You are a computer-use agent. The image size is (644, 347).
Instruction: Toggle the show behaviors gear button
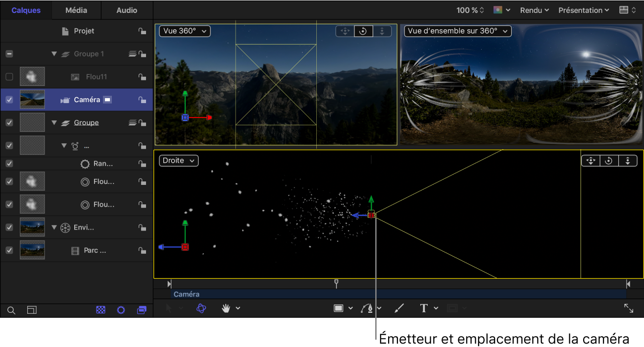(121, 310)
